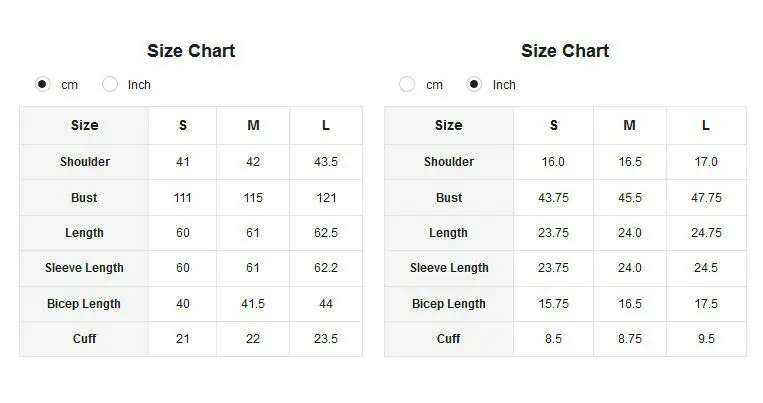Click the S column header in left chart

pyautogui.click(x=183, y=126)
